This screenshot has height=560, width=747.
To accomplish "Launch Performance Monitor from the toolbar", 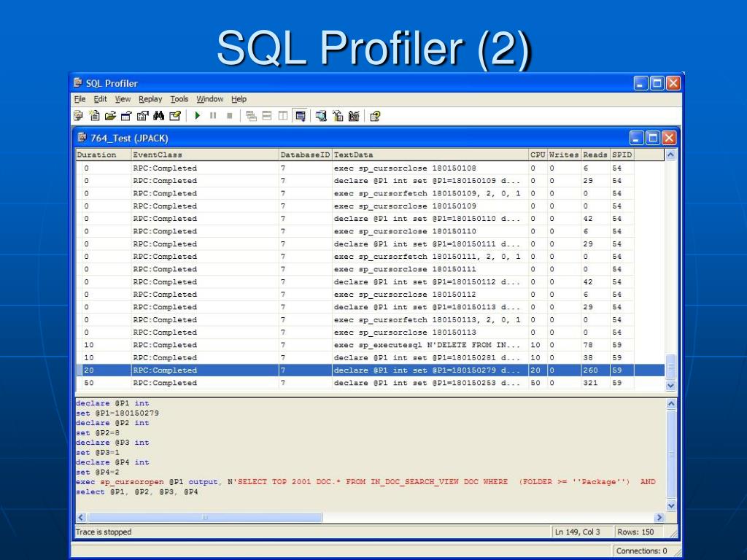I will tap(354, 116).
